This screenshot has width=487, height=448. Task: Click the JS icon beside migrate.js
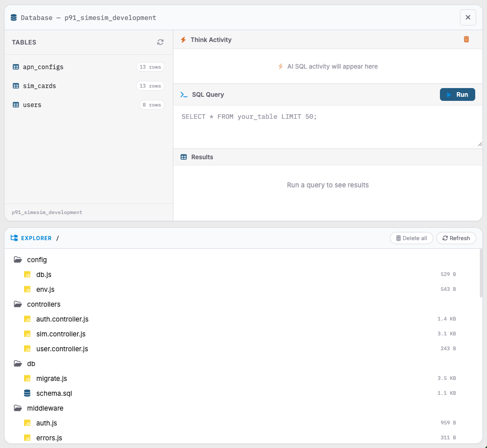[x=27, y=378]
